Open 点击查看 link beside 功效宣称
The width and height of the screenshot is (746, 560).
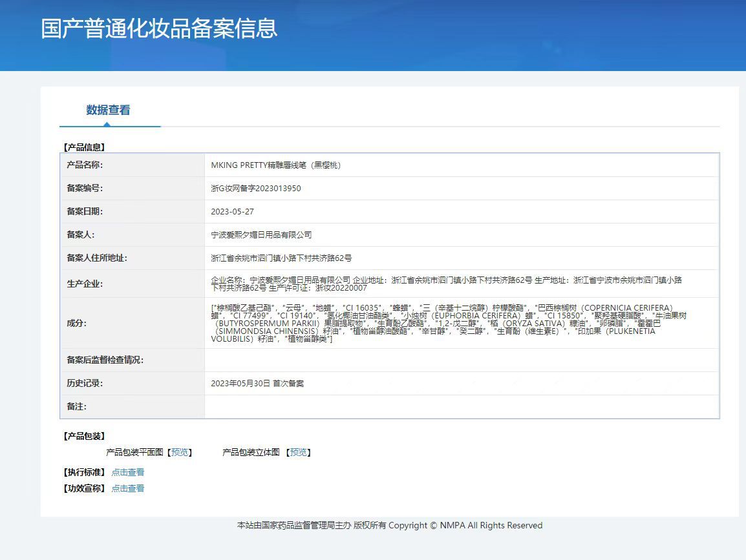(x=127, y=488)
